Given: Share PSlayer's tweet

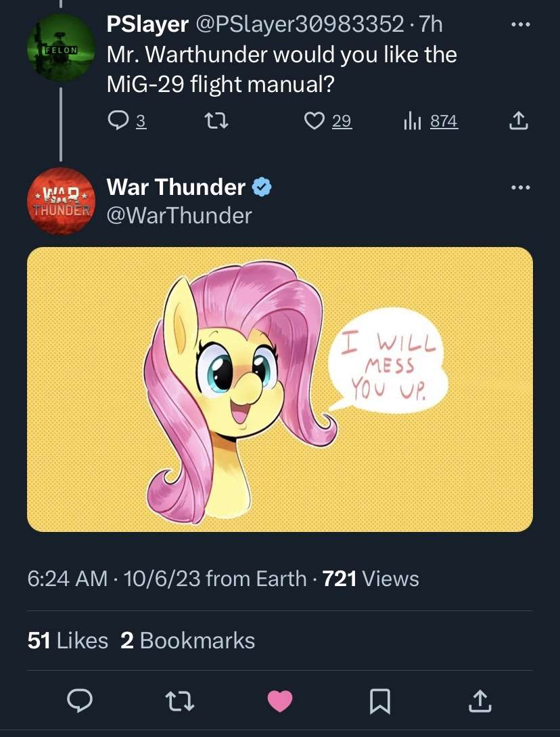Looking at the screenshot, I should click(517, 121).
